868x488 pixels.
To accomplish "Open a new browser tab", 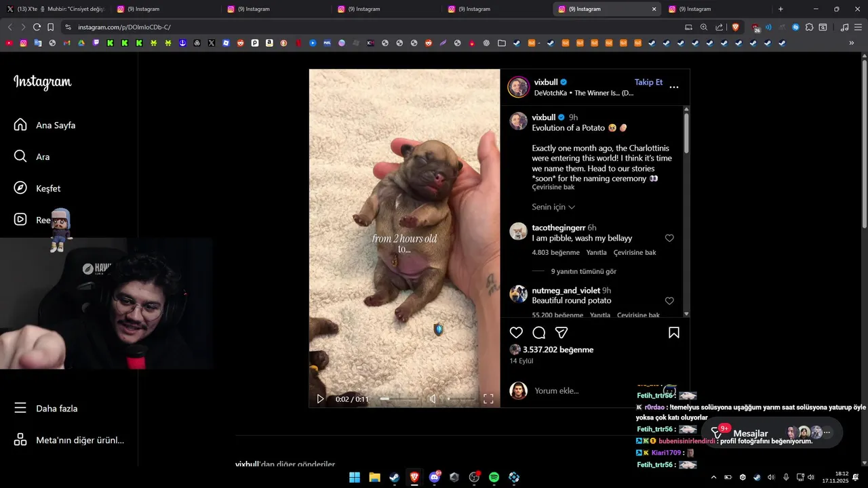I will pos(781,9).
